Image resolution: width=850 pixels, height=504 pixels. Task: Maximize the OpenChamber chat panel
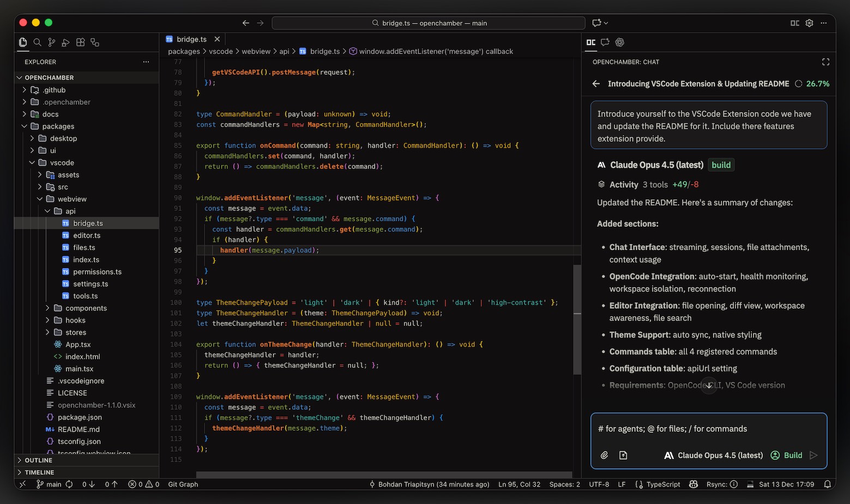pyautogui.click(x=825, y=62)
